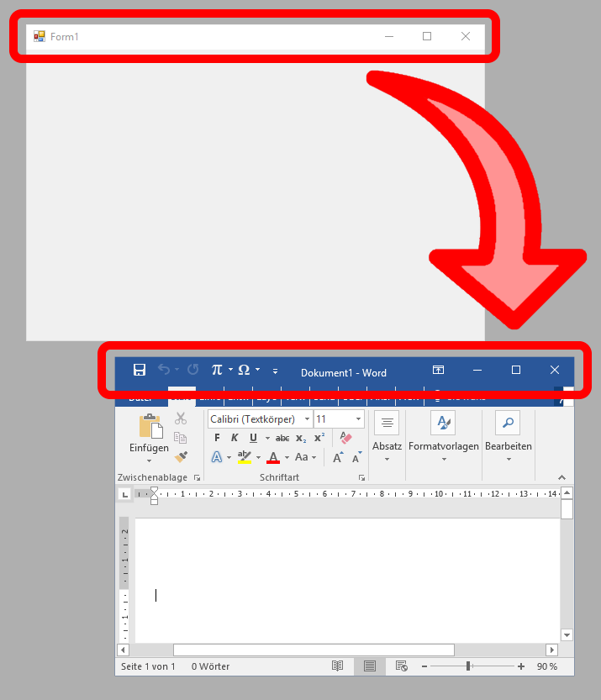
Task: Open the Bearbeiten editing button
Action: coord(509,437)
